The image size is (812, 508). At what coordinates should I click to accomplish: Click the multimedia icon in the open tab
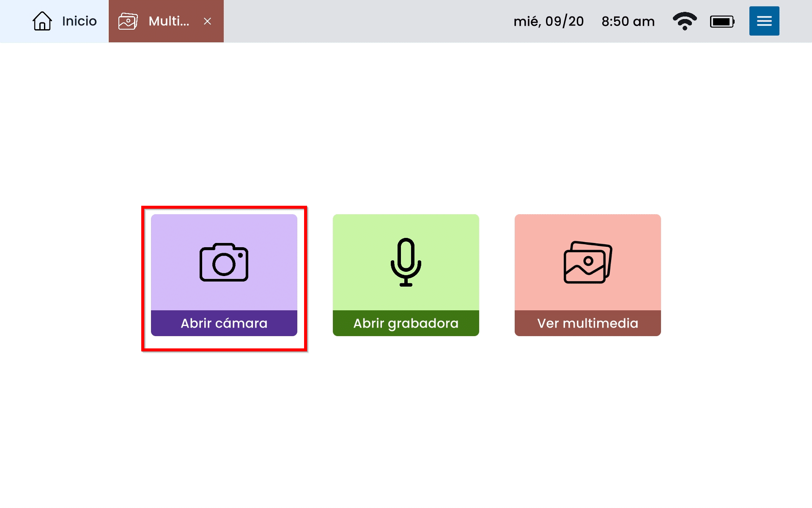pos(128,21)
